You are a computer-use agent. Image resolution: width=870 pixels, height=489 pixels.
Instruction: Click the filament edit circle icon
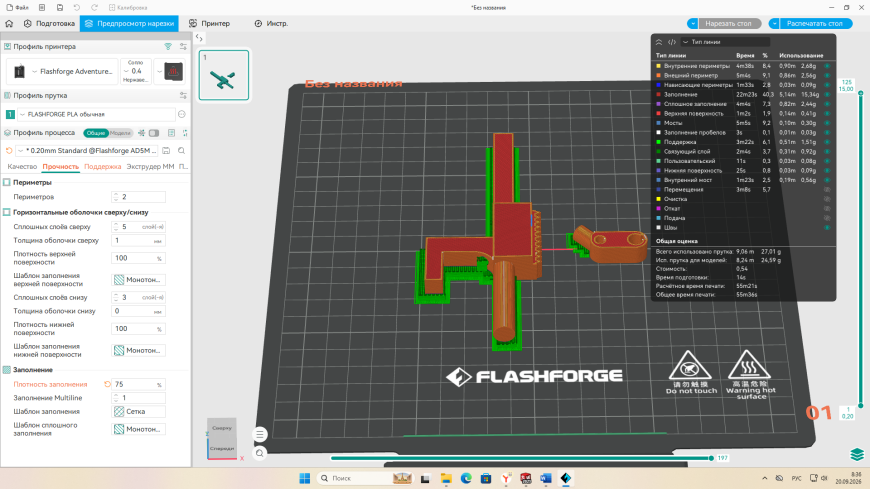coord(181,114)
